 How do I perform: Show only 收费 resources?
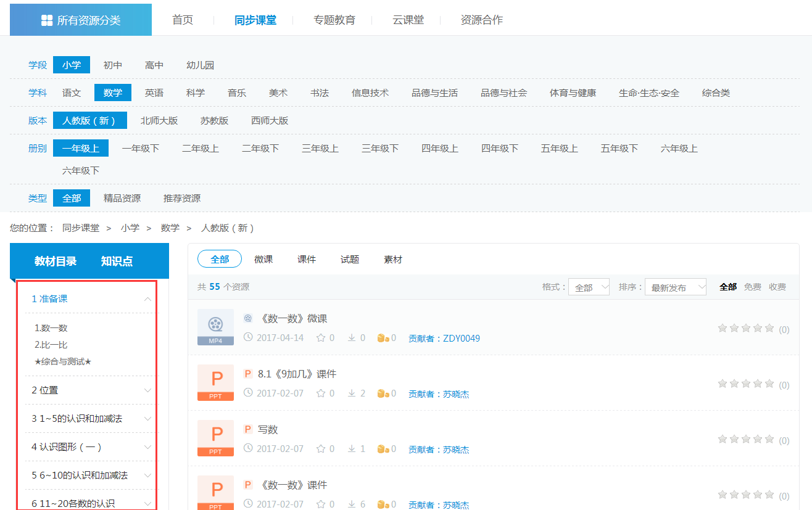pyautogui.click(x=777, y=287)
